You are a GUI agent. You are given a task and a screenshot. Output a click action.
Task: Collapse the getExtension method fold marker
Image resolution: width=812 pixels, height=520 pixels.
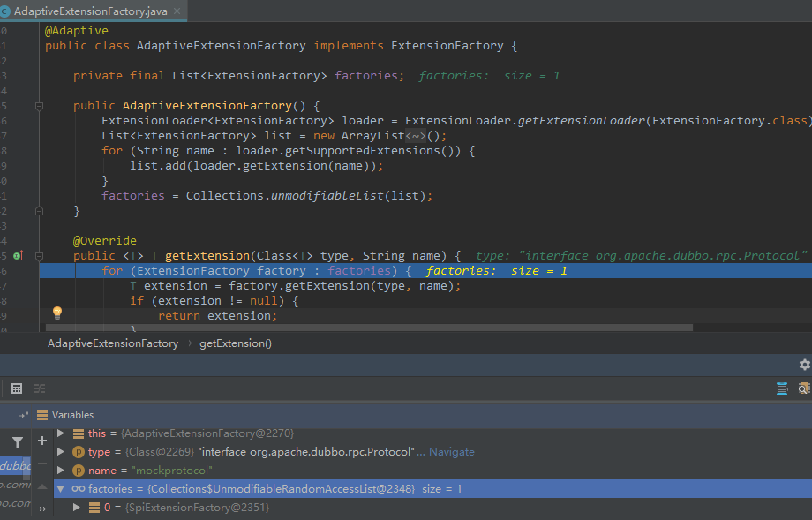click(x=39, y=256)
